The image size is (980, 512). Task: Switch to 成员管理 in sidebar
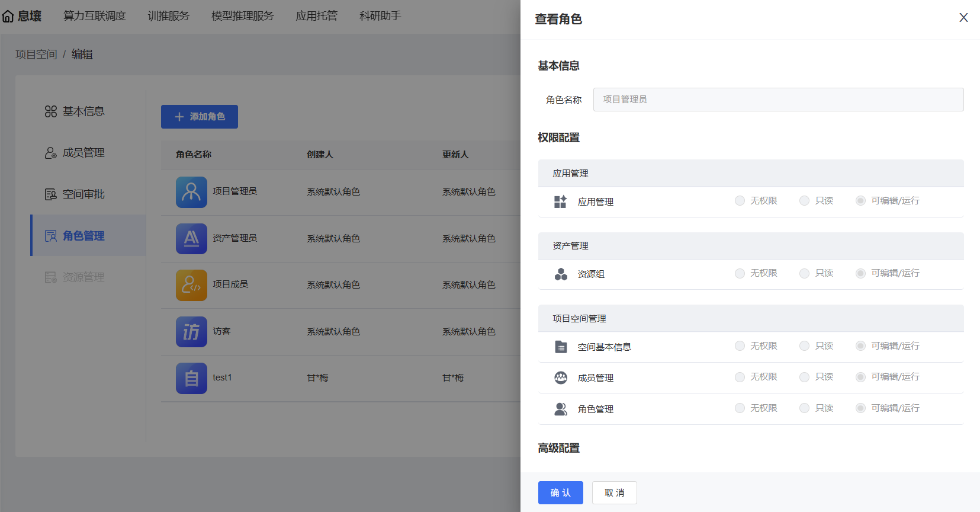click(x=83, y=153)
